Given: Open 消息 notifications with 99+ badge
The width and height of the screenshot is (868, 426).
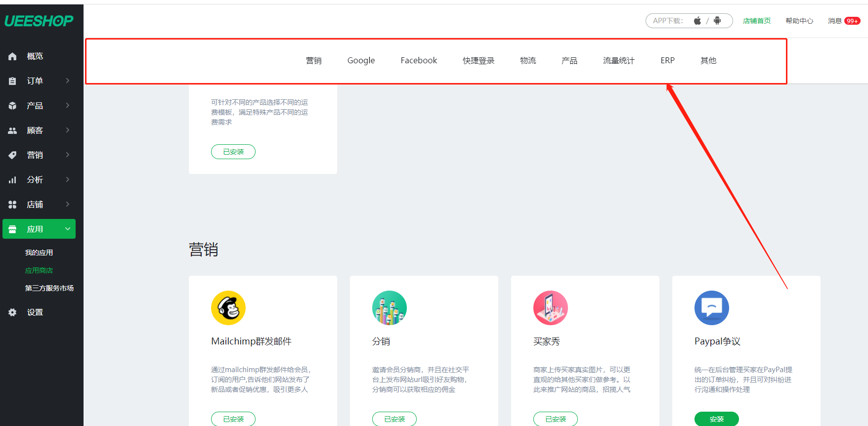Looking at the screenshot, I should point(844,21).
